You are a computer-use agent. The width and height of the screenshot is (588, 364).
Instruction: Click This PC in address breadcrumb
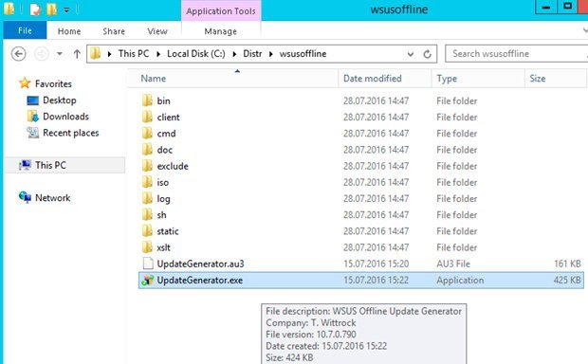click(134, 54)
